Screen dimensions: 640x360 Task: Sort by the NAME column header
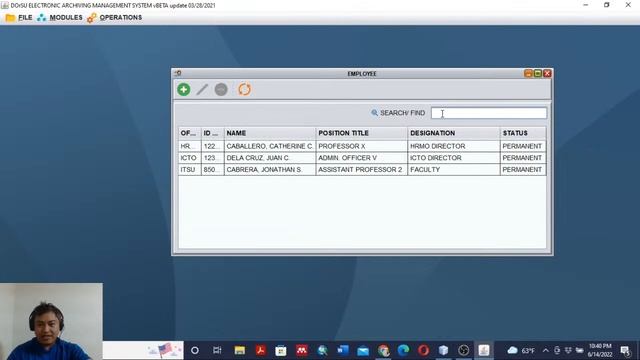point(270,133)
